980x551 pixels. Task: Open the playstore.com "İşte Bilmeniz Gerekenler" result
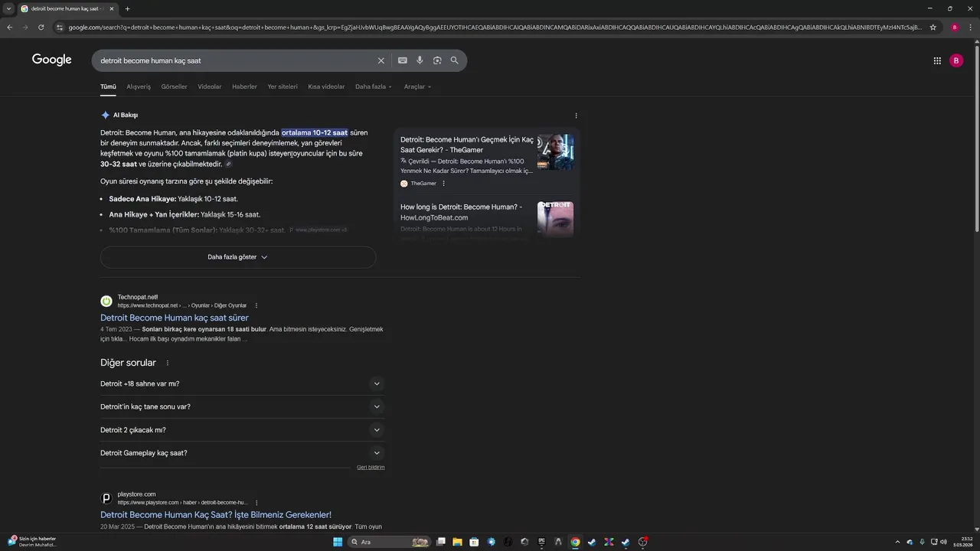[216, 515]
